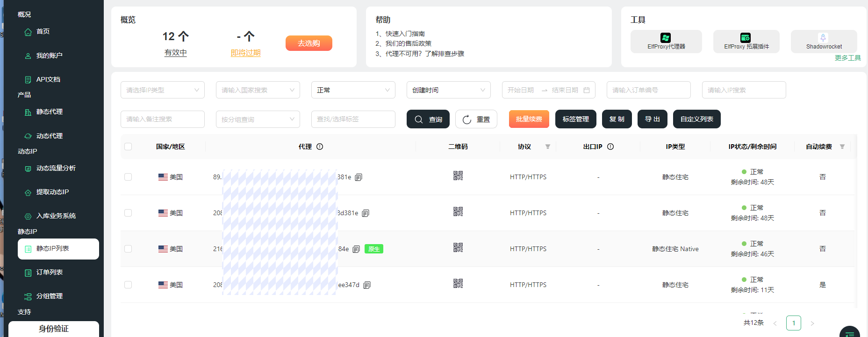The image size is (868, 337).
Task: Go to 订单列表 in the sidebar
Action: click(50, 272)
